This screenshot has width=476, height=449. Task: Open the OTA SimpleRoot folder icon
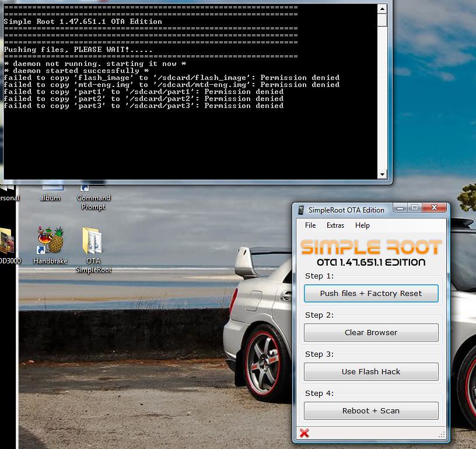point(93,250)
